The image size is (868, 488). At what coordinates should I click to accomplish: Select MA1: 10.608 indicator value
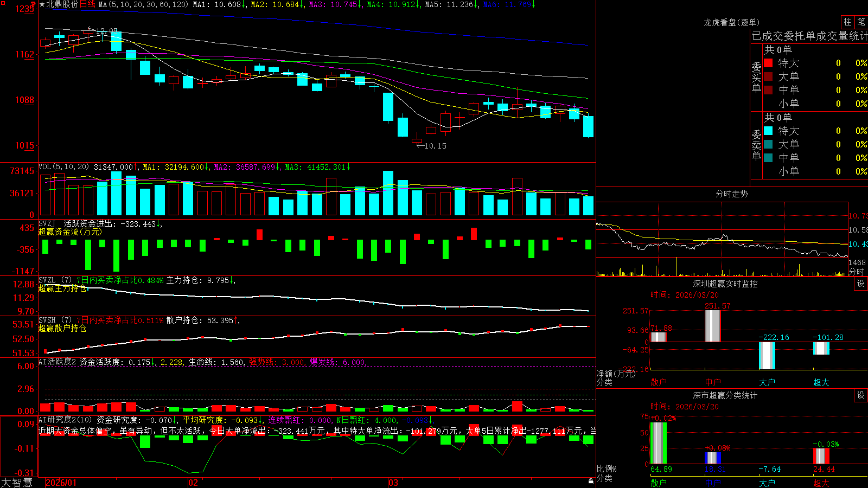pyautogui.click(x=220, y=4)
